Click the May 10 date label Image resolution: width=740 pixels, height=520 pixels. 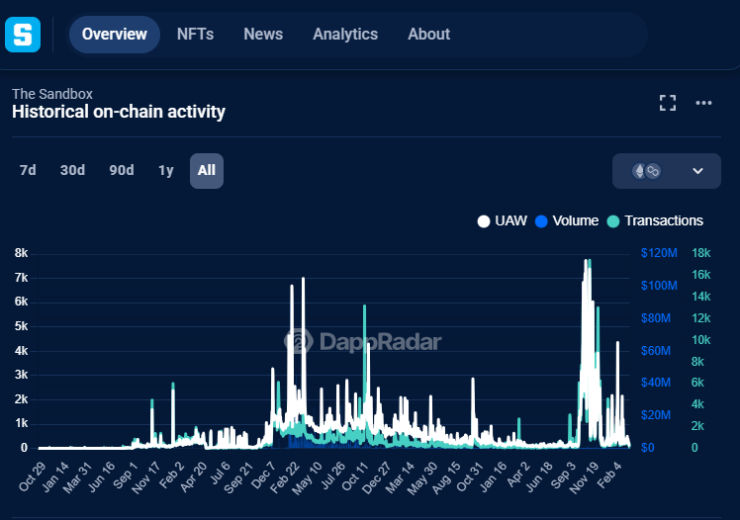[307, 478]
